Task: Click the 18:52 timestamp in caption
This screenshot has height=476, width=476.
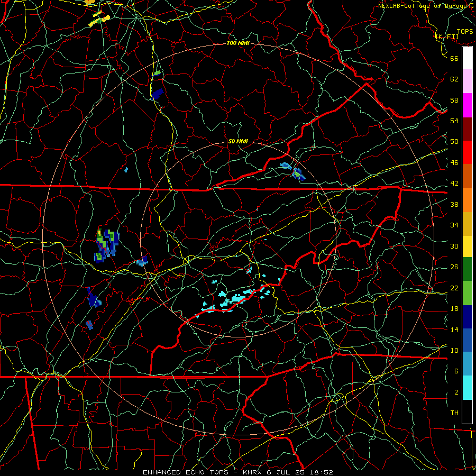Action: click(x=322, y=472)
